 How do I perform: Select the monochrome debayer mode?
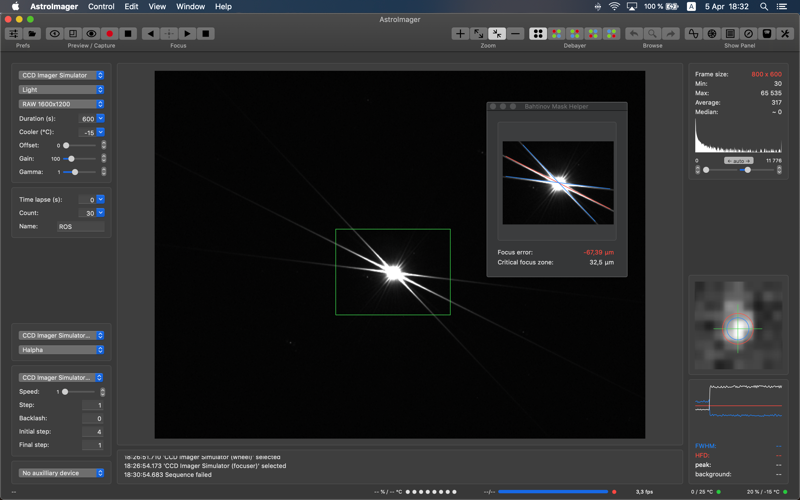[x=538, y=34]
